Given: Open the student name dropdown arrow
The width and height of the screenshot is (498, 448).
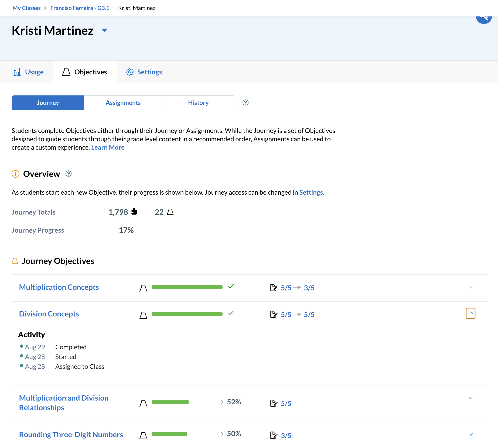Looking at the screenshot, I should (105, 30).
